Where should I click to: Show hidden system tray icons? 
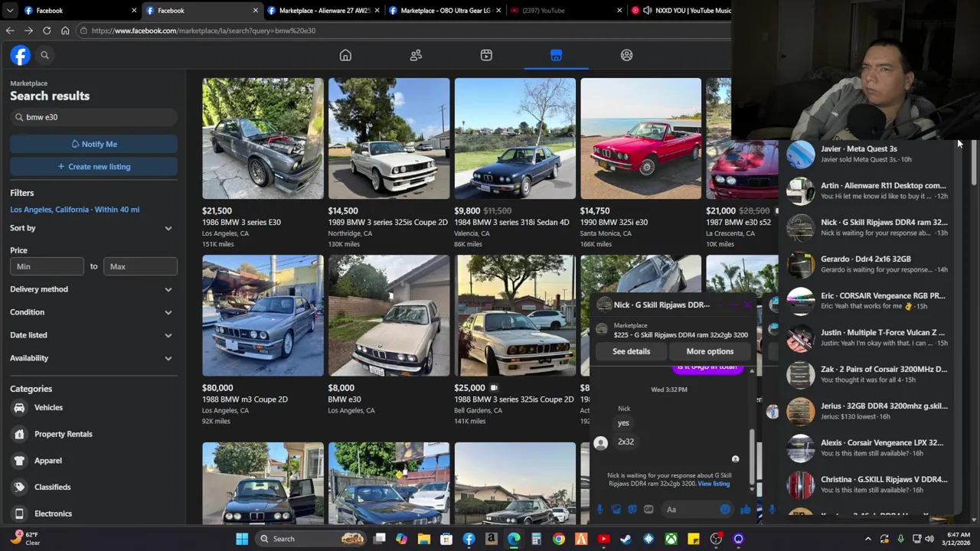[867, 539]
